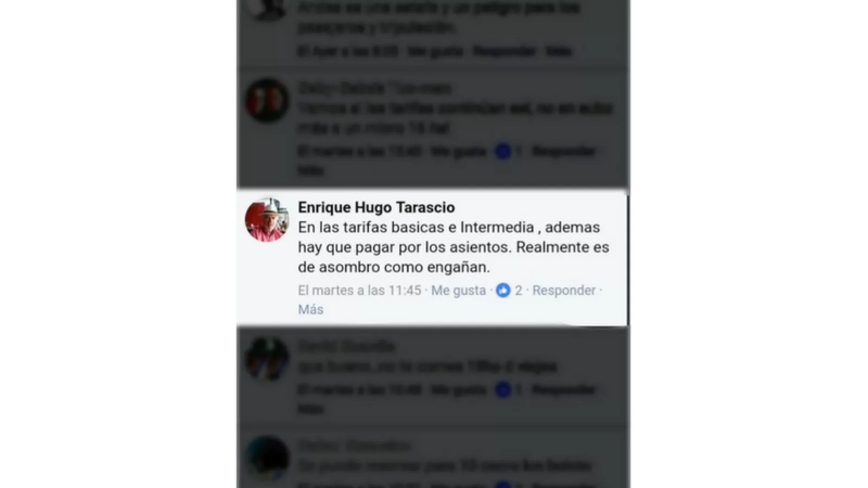Screen dimensions: 868x488
Task: Open Más under the blurred 10:48 comment
Action: [311, 408]
